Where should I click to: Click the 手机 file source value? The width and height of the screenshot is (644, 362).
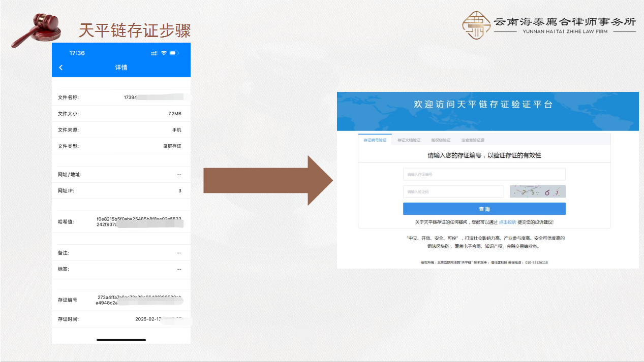coord(177,130)
